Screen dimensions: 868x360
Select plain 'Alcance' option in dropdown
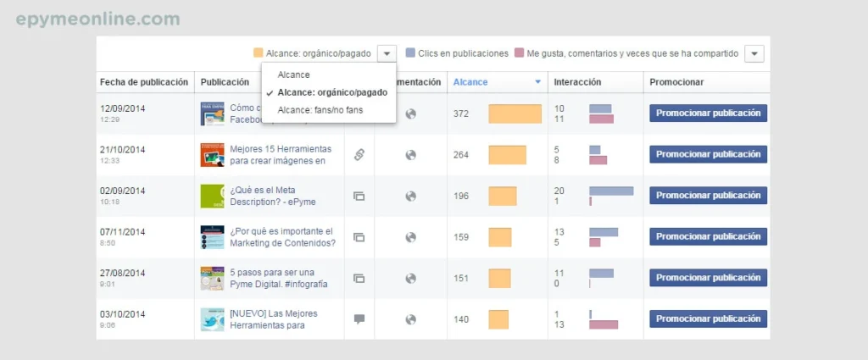pos(294,75)
